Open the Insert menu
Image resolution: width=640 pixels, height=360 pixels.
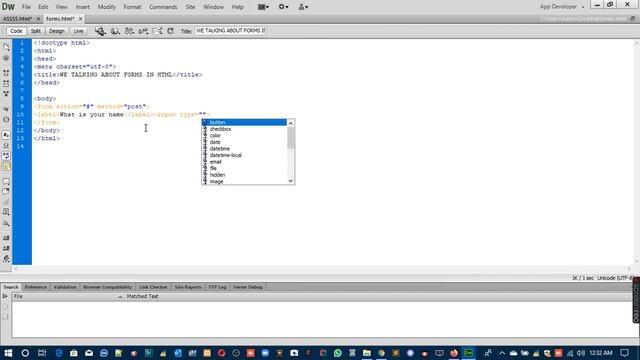click(x=82, y=7)
